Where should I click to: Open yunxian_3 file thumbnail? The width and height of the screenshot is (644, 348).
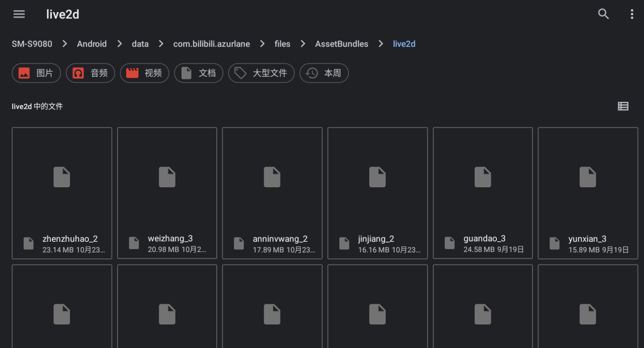pyautogui.click(x=588, y=177)
